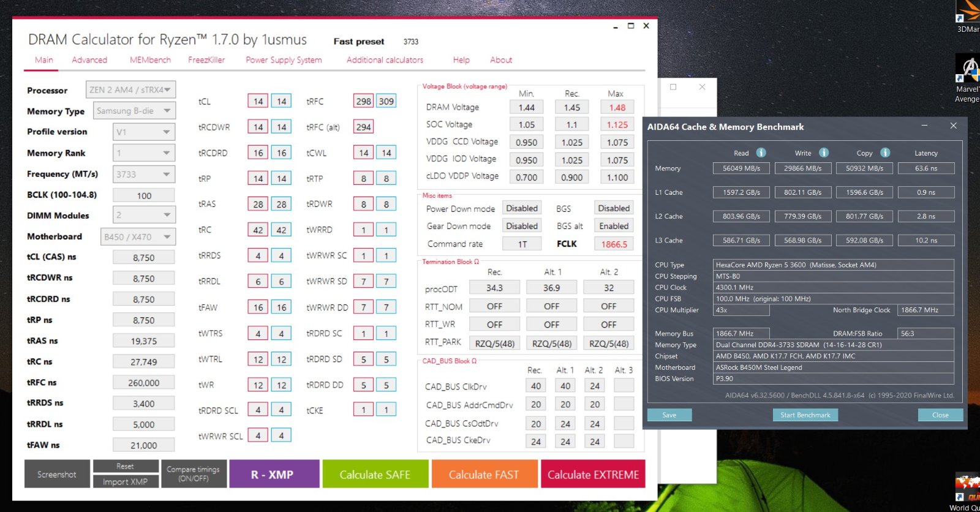
Task: Click the DRAM Voltage Rec. value 1.45
Action: (572, 107)
